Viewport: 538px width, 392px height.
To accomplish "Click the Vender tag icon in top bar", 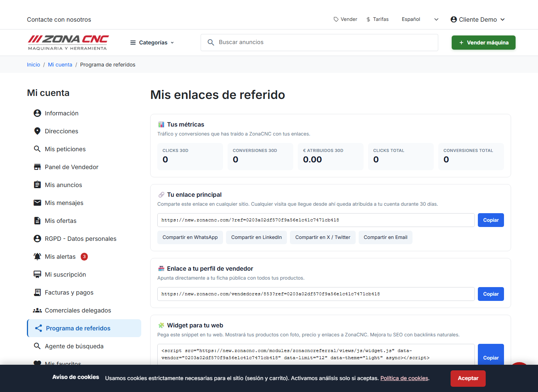I will click(336, 19).
